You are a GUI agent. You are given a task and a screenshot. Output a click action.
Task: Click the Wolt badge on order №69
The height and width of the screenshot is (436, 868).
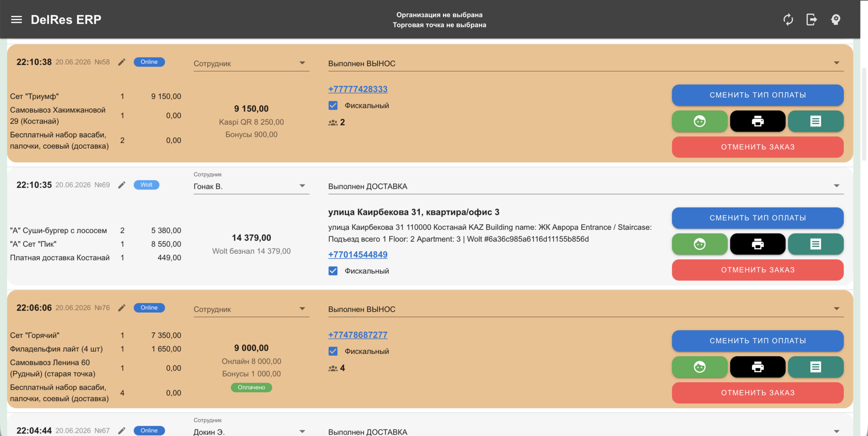pos(146,185)
